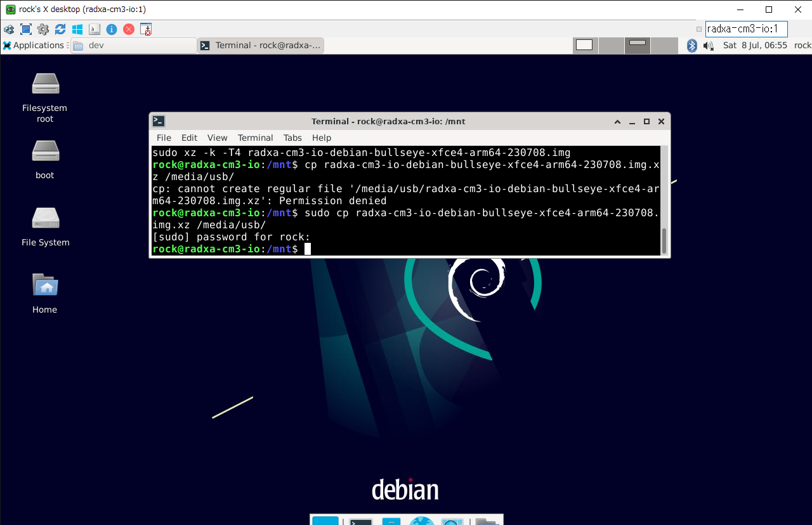This screenshot has width=812, height=525.
Task: Switch to the first workspace in pager
Action: point(585,45)
